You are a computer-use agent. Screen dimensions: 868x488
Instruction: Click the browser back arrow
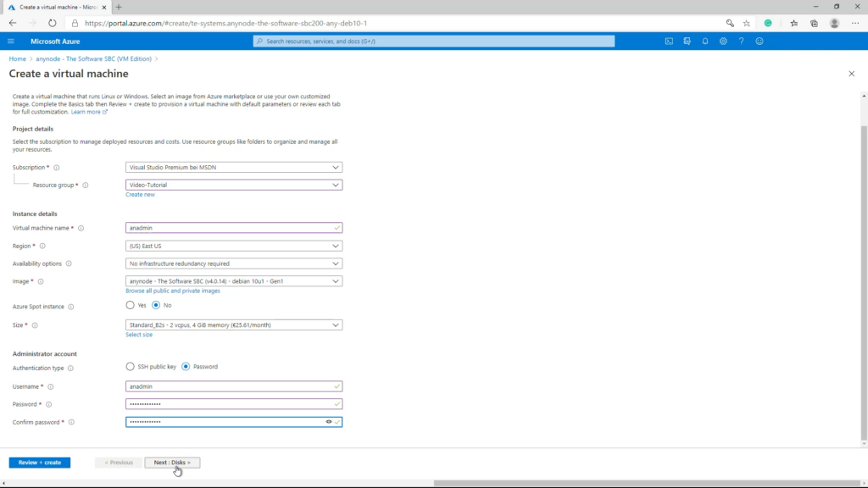coord(13,23)
